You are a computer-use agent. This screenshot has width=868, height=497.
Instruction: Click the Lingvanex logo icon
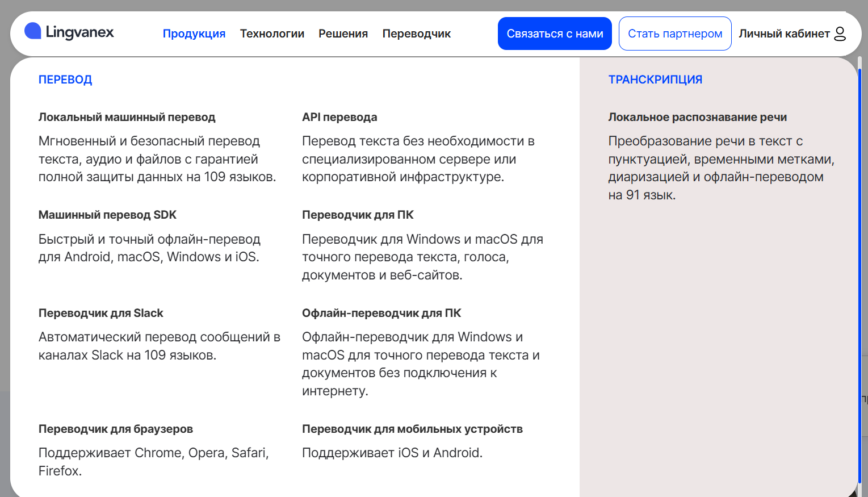33,31
